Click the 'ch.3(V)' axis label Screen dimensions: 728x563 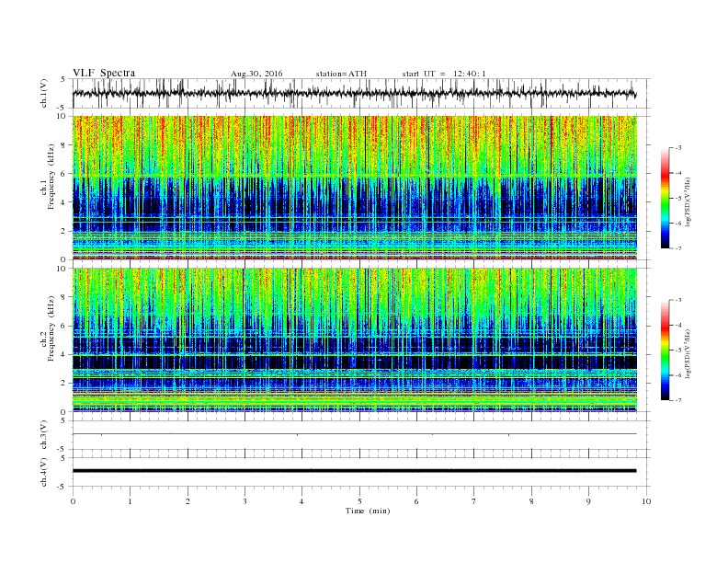[x=44, y=435]
